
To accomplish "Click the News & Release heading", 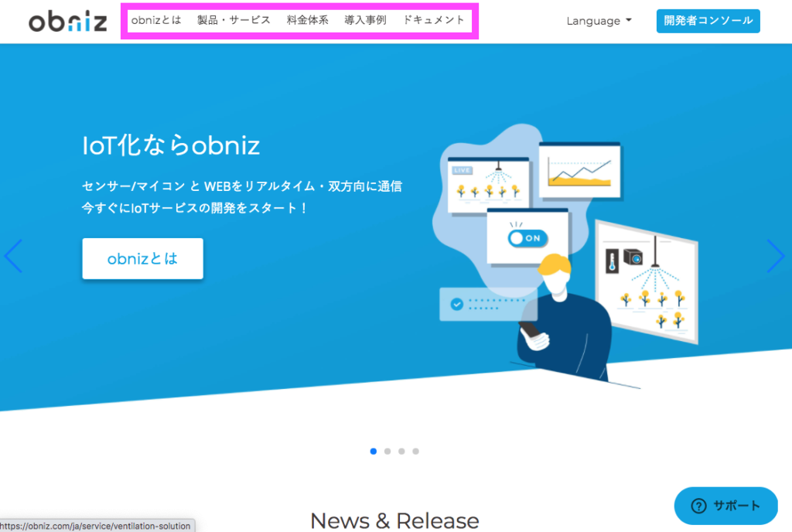I will (395, 520).
